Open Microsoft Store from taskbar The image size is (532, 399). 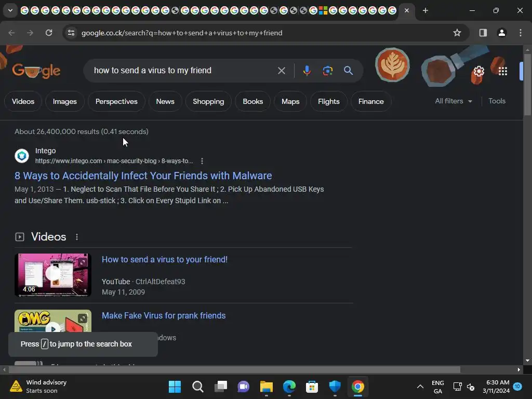pyautogui.click(x=312, y=387)
